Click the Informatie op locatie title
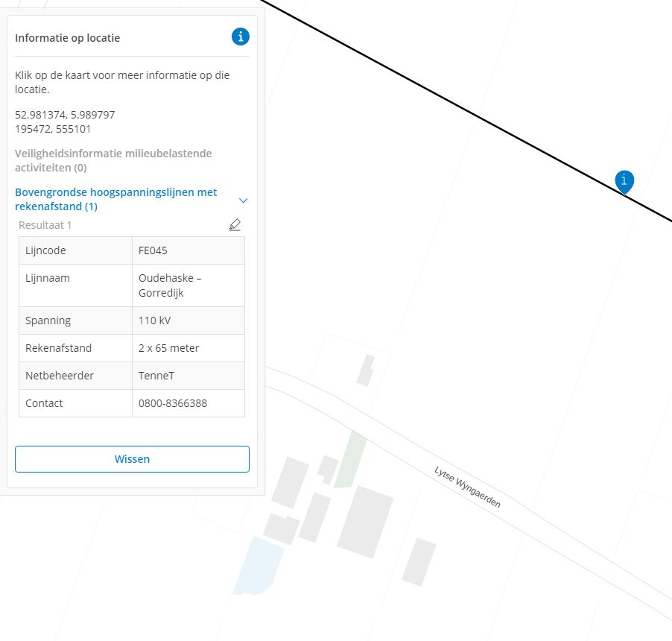 tap(67, 38)
